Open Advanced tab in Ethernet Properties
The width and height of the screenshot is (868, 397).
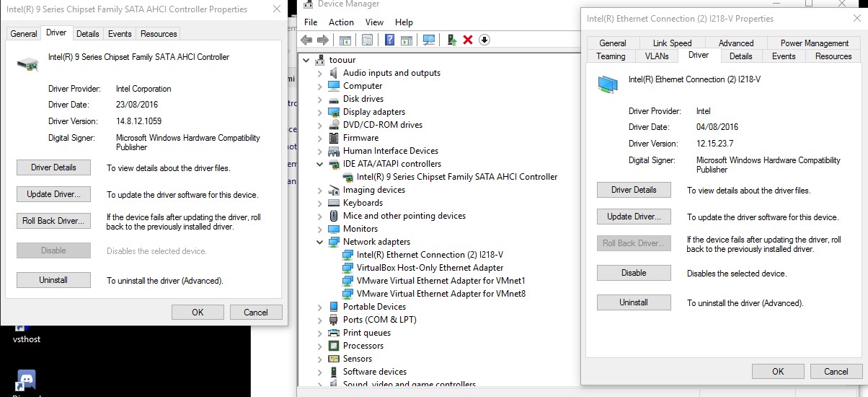coord(736,43)
